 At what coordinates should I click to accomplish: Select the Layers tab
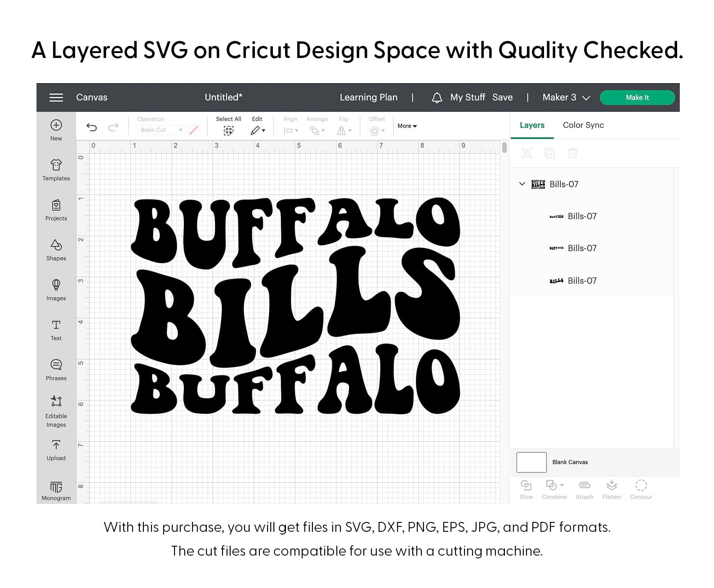click(532, 125)
